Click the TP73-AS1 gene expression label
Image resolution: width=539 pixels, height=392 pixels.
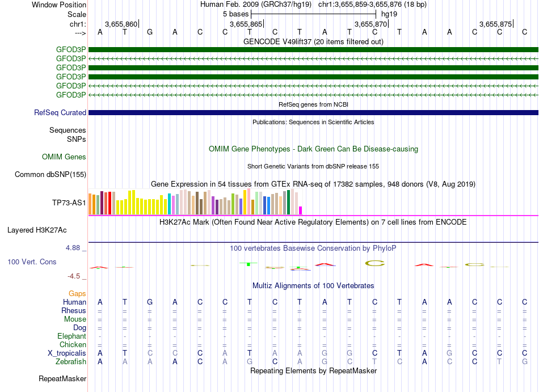click(69, 203)
